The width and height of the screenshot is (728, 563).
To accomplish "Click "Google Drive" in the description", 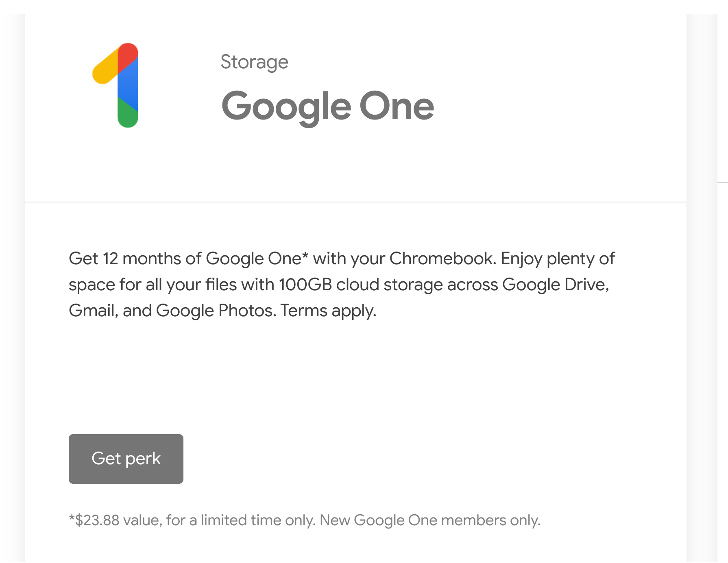I will point(555,285).
